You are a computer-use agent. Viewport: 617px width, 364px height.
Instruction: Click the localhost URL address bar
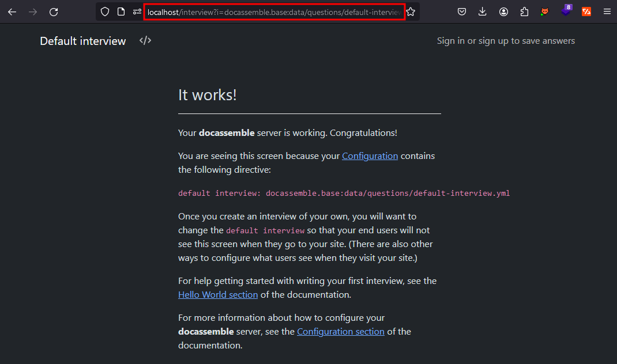274,12
